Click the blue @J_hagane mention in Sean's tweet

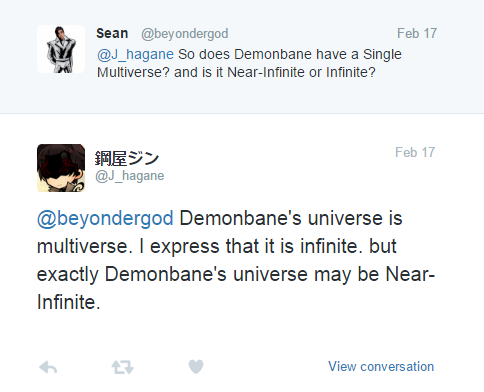[135, 54]
